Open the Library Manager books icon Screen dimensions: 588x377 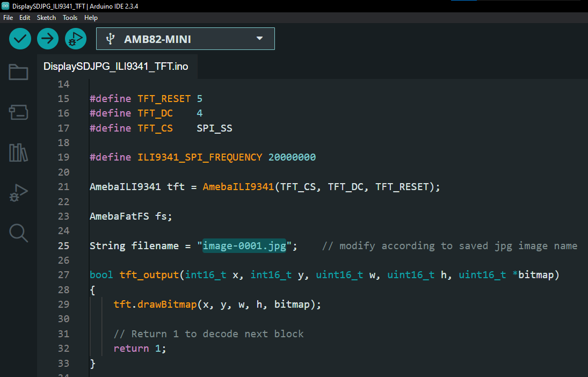18,153
